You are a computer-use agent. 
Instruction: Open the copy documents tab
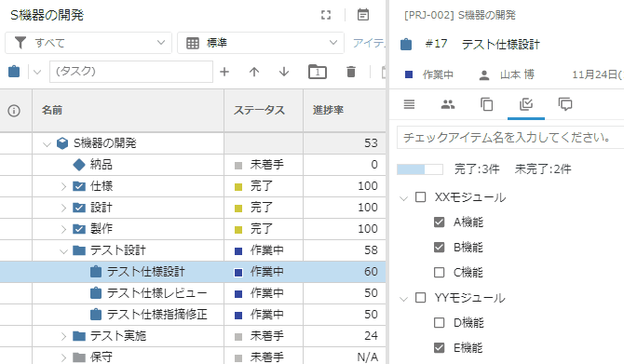pyautogui.click(x=487, y=104)
